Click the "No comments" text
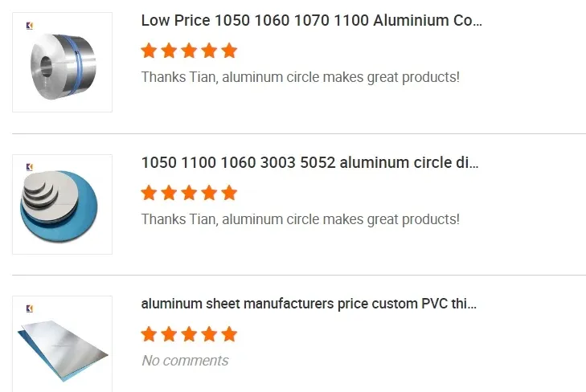The height and width of the screenshot is (392, 586). coord(185,361)
